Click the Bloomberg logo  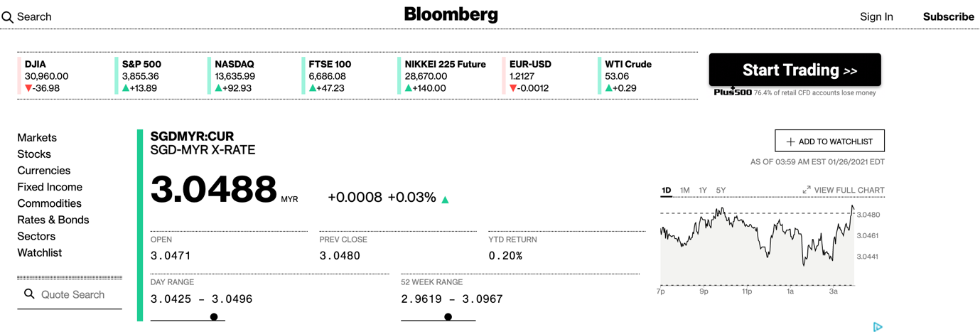451,15
